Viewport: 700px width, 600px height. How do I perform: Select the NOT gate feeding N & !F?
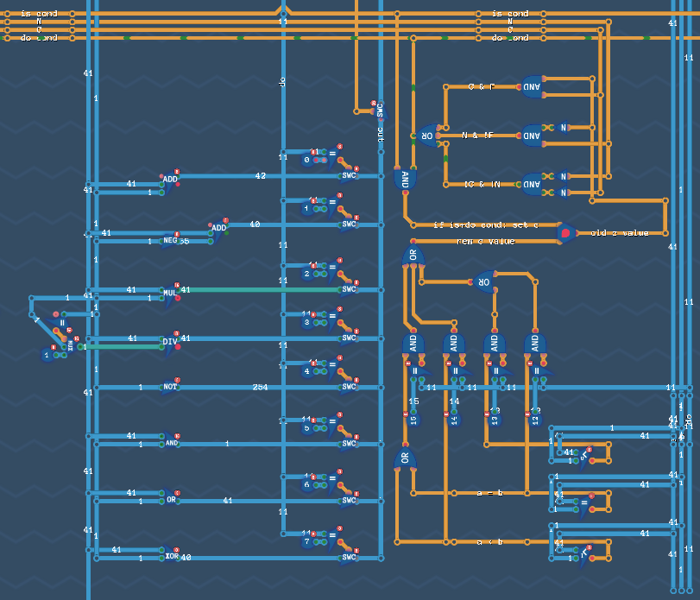point(563,128)
